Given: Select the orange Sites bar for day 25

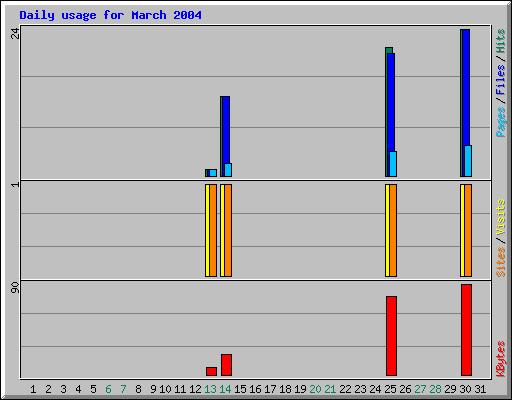Looking at the screenshot, I should 393,230.
